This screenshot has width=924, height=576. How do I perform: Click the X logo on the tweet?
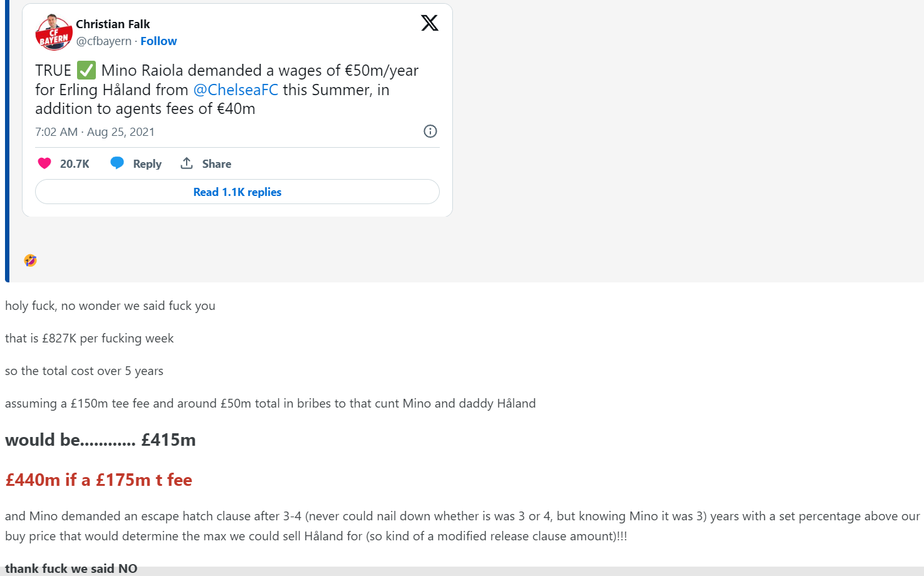tap(430, 23)
